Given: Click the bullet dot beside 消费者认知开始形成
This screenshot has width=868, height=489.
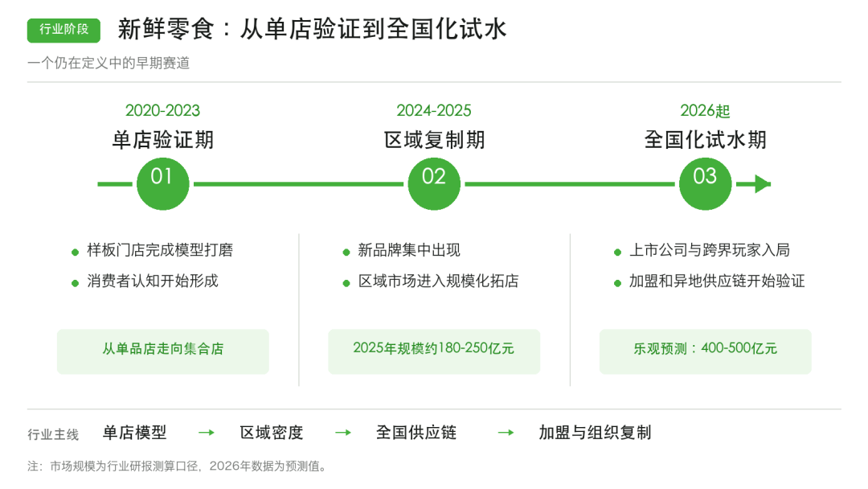Looking at the screenshot, I should coord(76,284).
